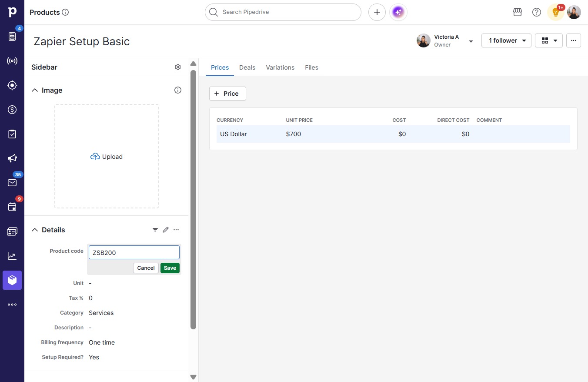588x382 pixels.
Task: Open the Mail sidebar icon
Action: pos(12,183)
